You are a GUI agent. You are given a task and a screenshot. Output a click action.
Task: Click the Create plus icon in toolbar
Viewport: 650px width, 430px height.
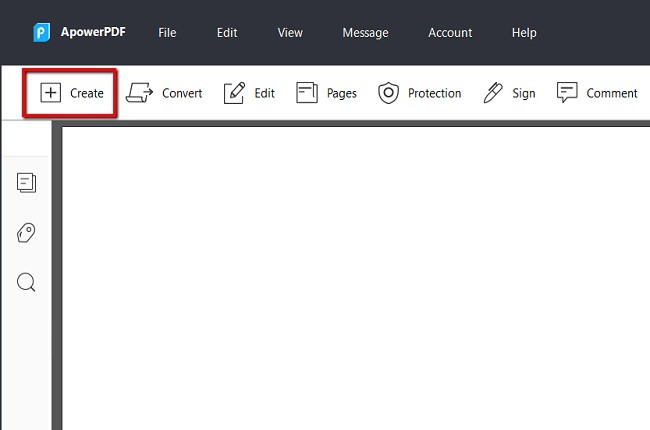(x=50, y=93)
